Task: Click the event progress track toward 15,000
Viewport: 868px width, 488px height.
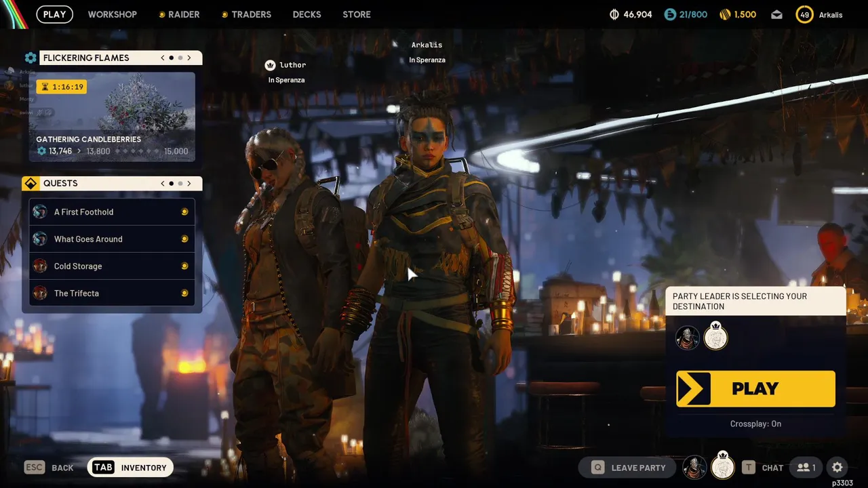Action: [138, 151]
